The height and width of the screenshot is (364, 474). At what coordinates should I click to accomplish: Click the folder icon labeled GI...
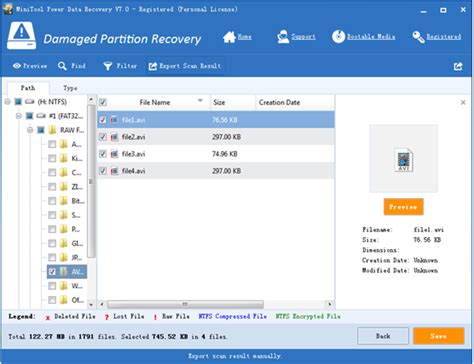tap(63, 243)
